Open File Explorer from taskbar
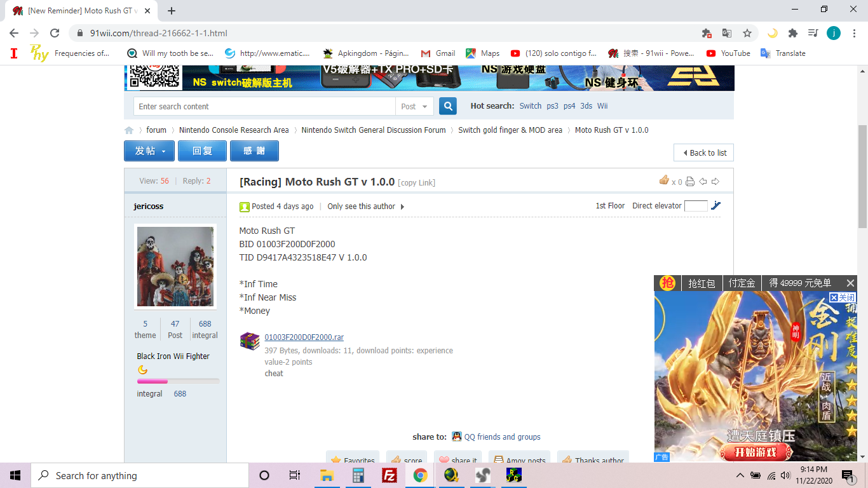This screenshot has width=868, height=488. [x=327, y=475]
